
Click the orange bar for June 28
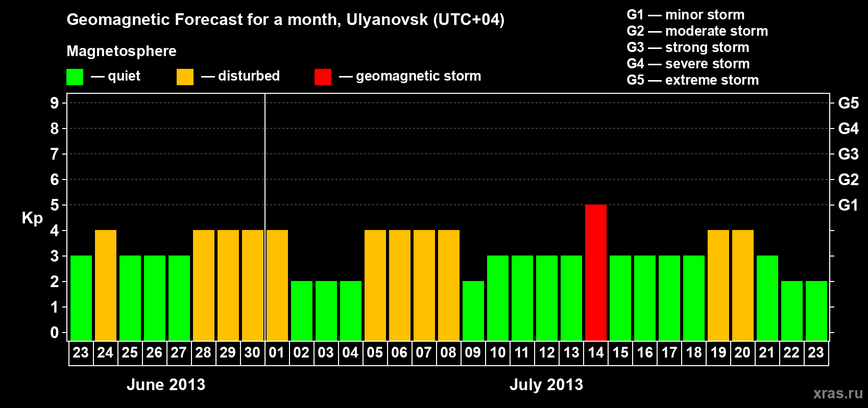click(x=204, y=285)
